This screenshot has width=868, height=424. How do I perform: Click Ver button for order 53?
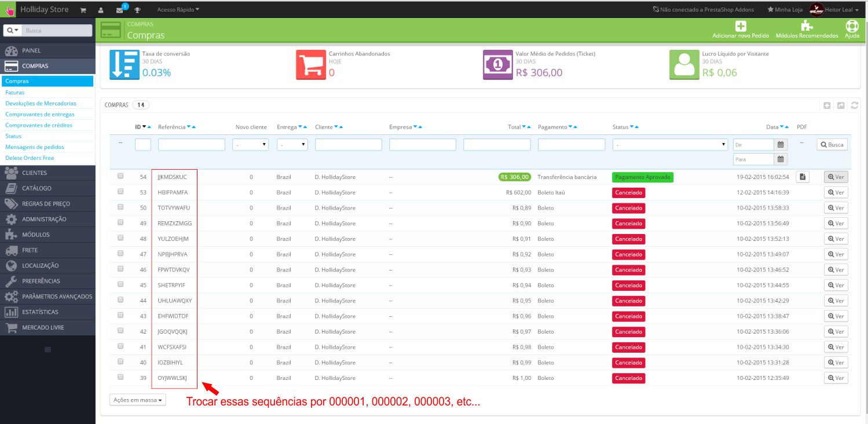[836, 192]
